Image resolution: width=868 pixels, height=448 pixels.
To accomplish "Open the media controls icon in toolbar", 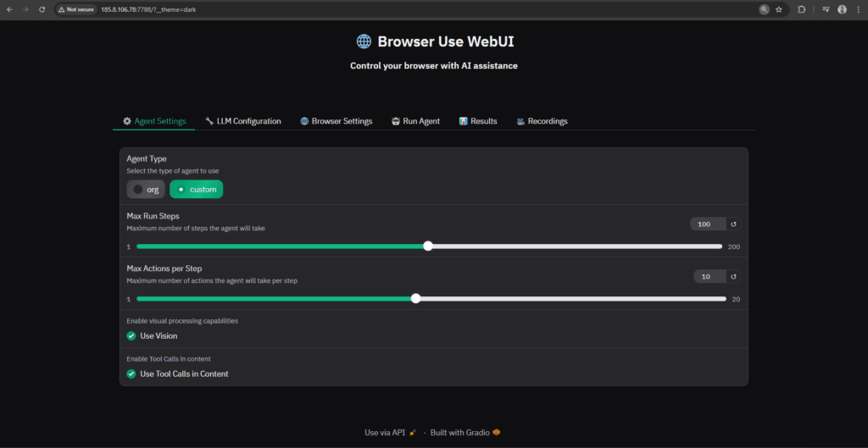I will click(825, 9).
